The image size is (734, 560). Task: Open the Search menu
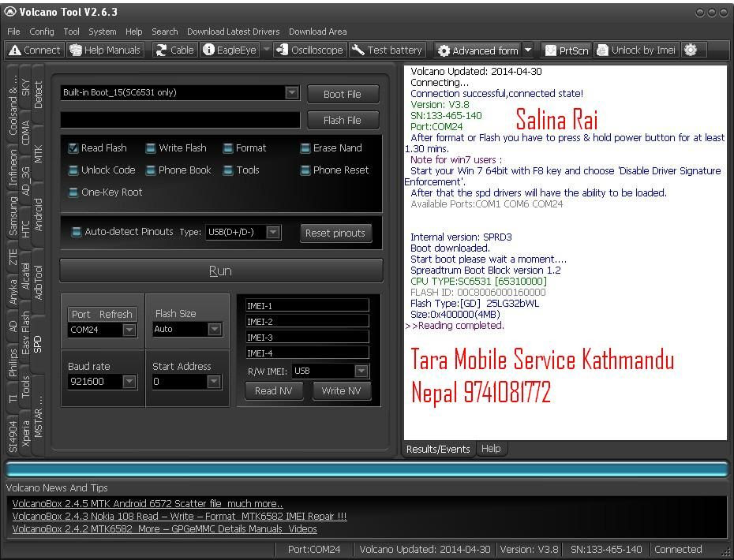tap(164, 32)
